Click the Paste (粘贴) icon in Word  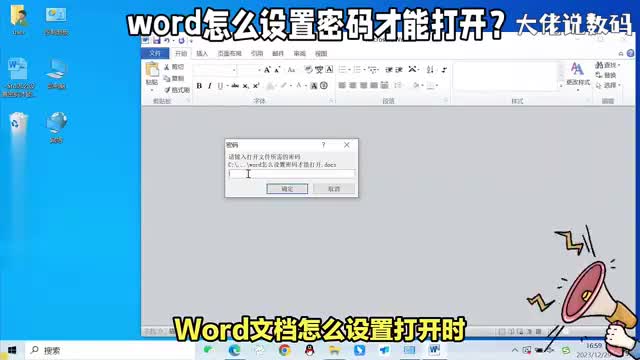coord(152,69)
